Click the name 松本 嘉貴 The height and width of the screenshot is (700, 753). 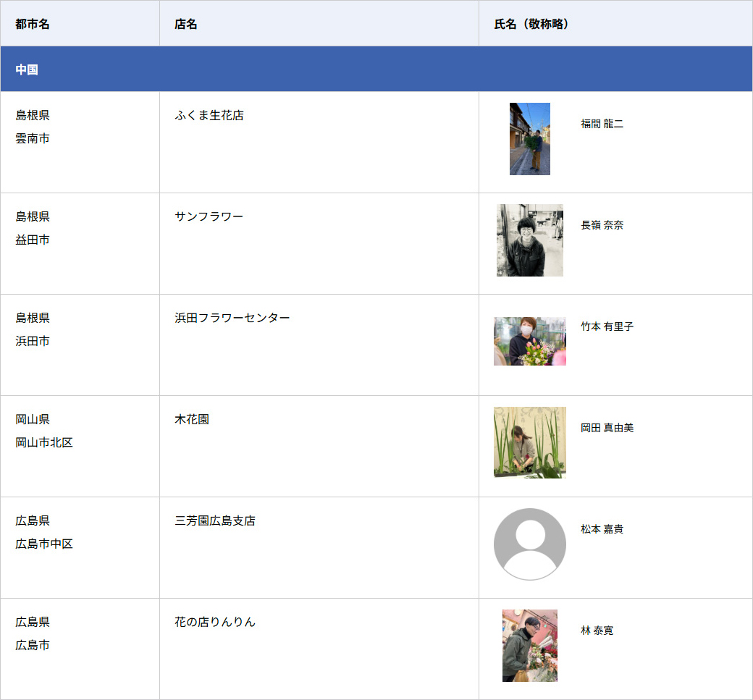pyautogui.click(x=602, y=529)
